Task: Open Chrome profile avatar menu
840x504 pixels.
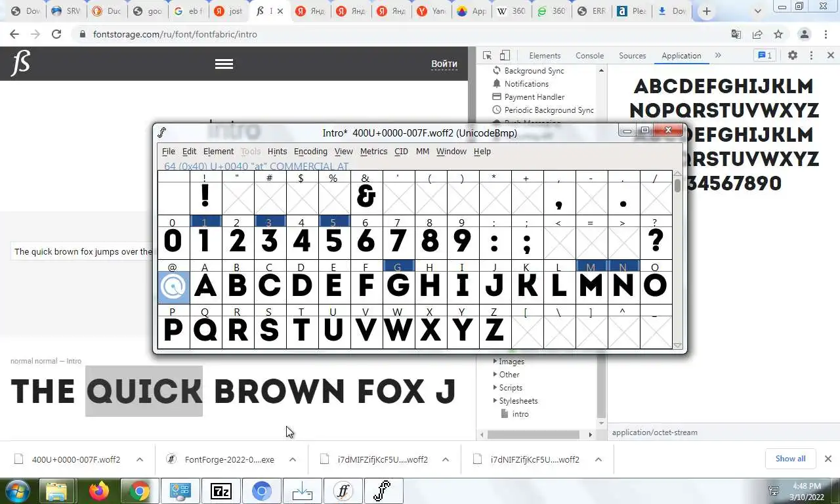Action: 805,34
